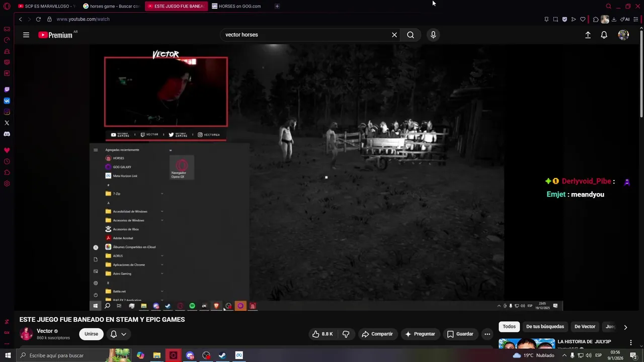Open YouTube hamburger guide menu
This screenshot has height=362, width=644.
(x=26, y=35)
